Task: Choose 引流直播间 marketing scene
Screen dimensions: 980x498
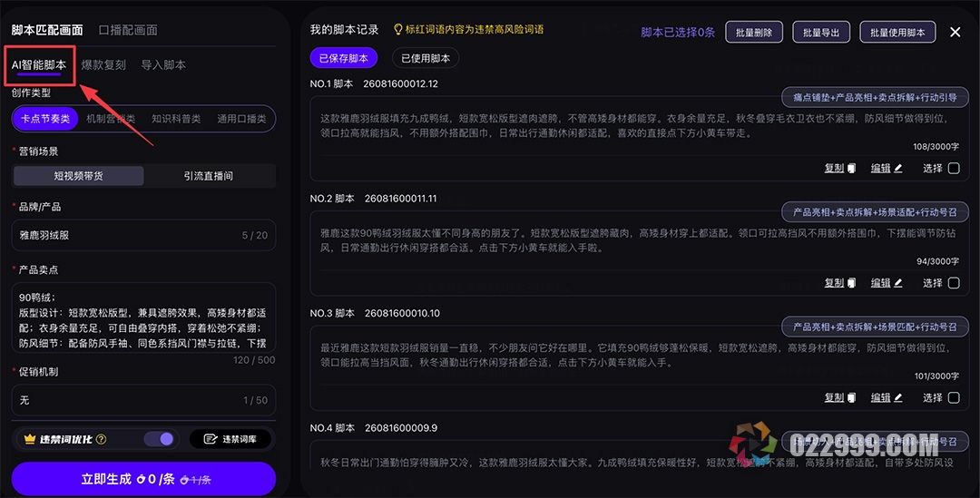Action: click(x=209, y=176)
